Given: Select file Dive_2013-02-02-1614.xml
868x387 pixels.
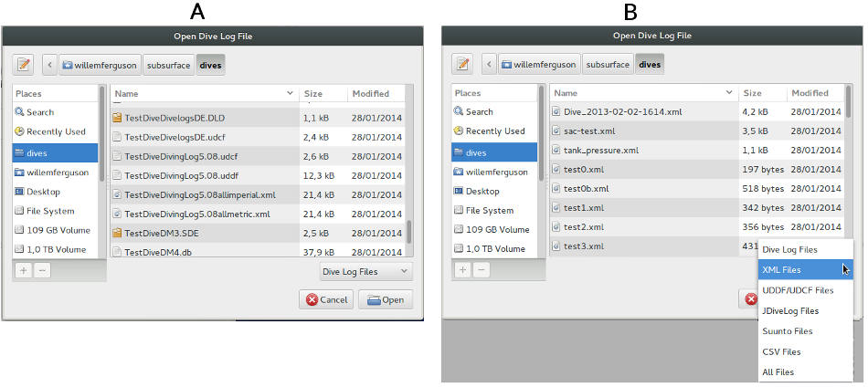Looking at the screenshot, I should pos(697,111).
